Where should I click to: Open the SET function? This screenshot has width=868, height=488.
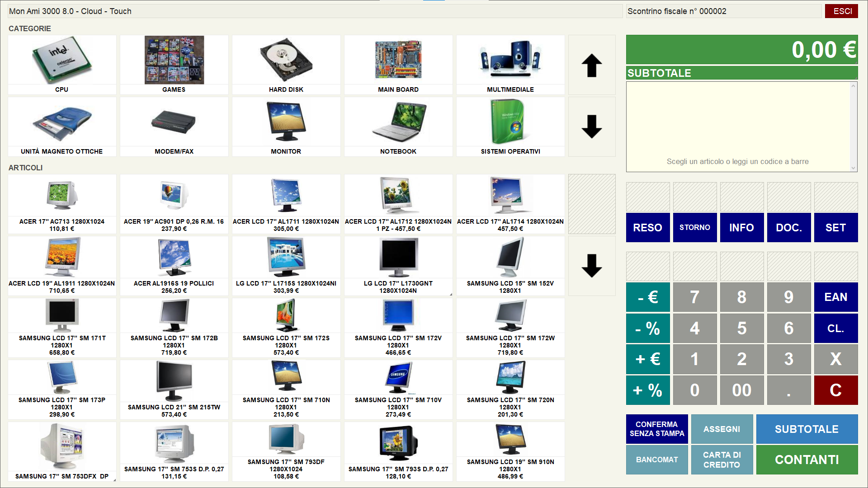[836, 228]
